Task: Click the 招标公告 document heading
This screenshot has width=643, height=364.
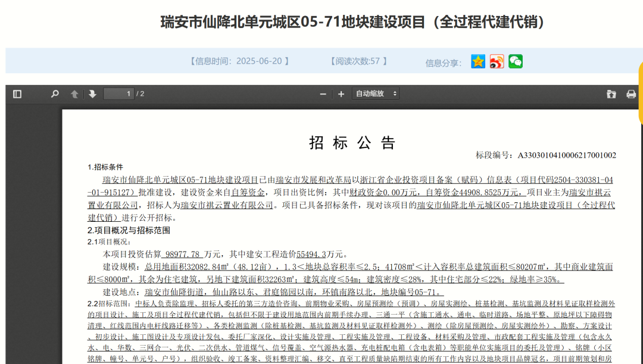Action: tap(352, 143)
